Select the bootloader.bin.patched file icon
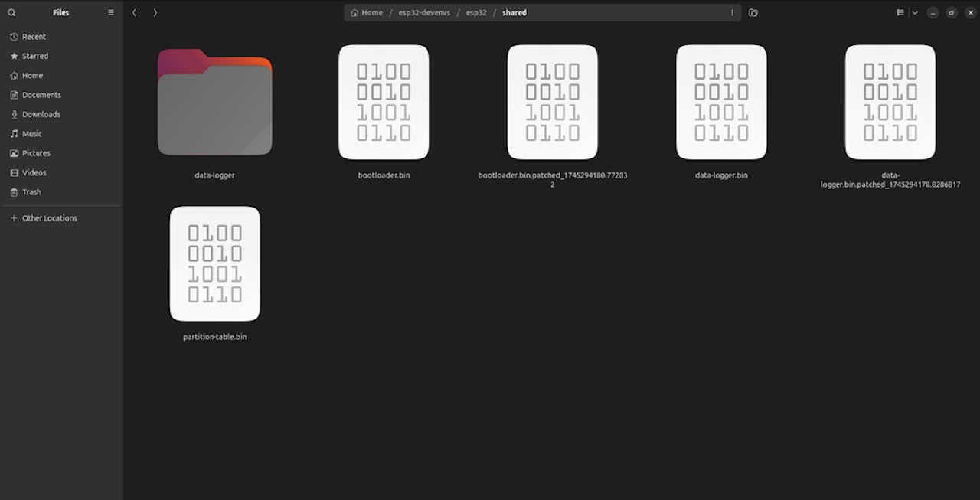The width and height of the screenshot is (980, 500). [x=553, y=102]
